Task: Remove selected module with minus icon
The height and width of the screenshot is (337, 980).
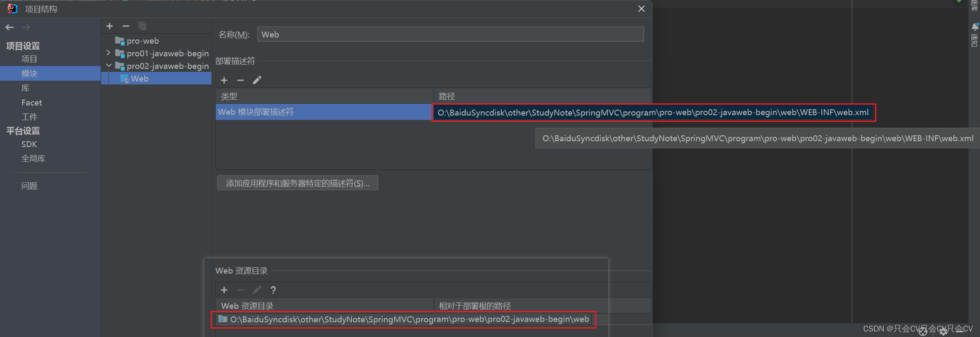Action: tap(125, 26)
